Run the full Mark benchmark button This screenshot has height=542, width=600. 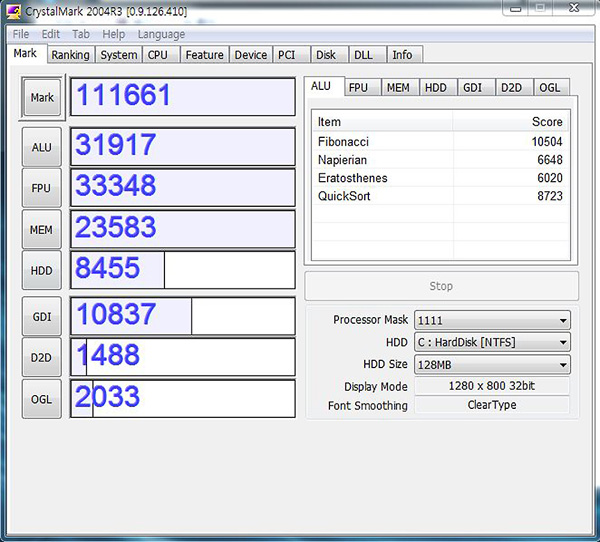pyautogui.click(x=42, y=97)
